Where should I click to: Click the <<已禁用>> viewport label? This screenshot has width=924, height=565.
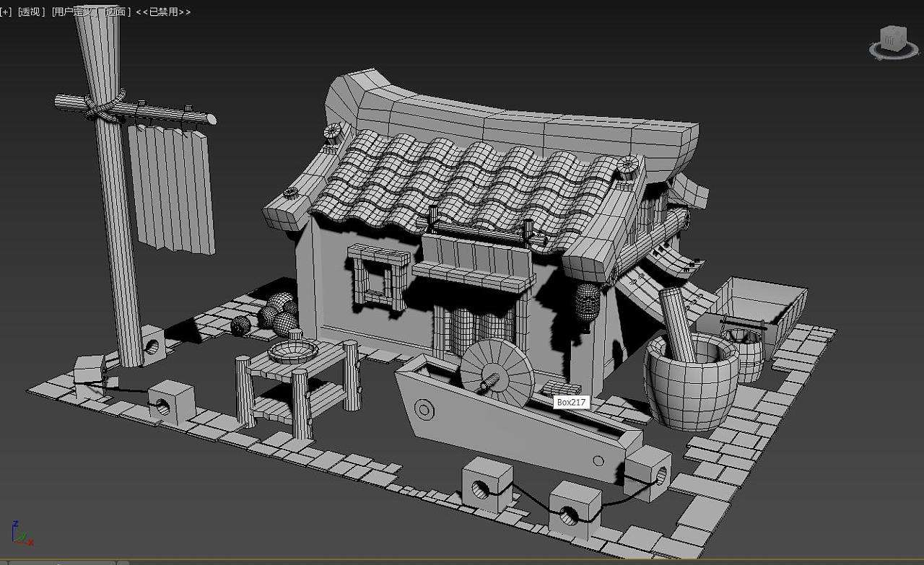(163, 12)
